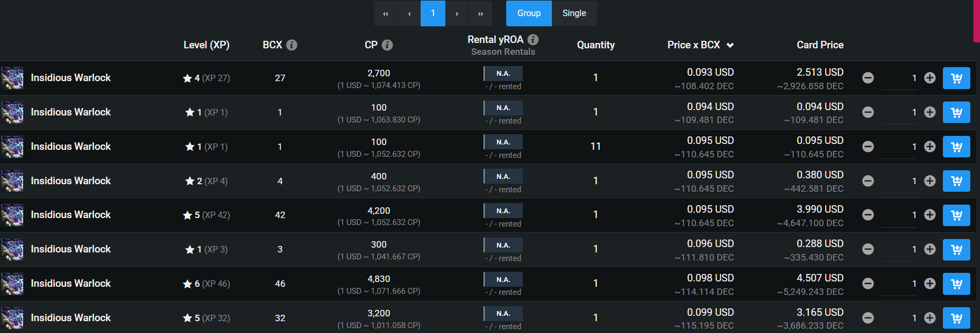The image size is (980, 333).
Task: Show the Rental yROA info icon
Action: (x=533, y=39)
